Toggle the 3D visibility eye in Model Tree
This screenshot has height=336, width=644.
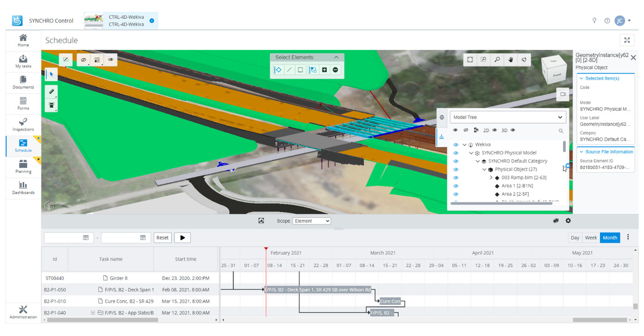(512, 130)
